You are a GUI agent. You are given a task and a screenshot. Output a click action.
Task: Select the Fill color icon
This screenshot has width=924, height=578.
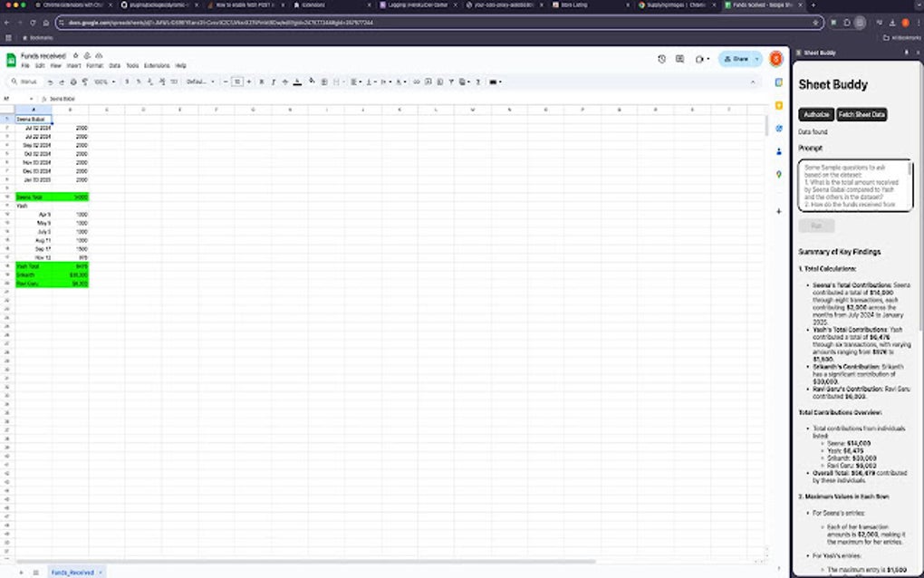pos(312,82)
